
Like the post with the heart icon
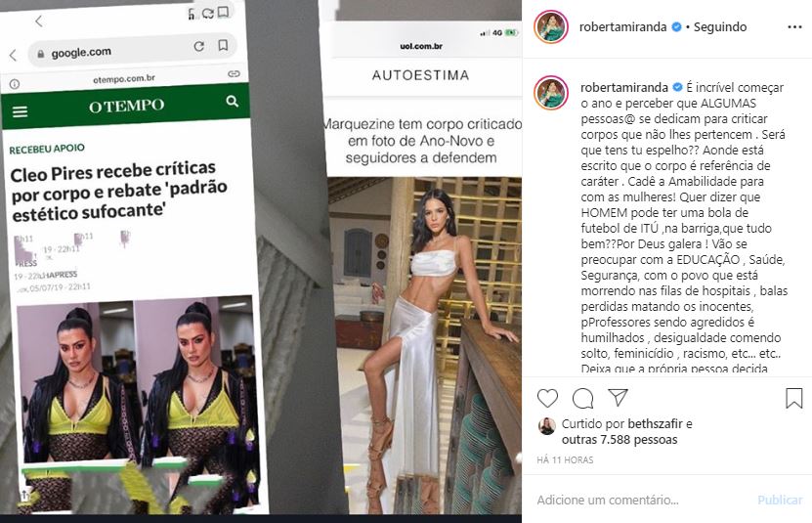[547, 398]
